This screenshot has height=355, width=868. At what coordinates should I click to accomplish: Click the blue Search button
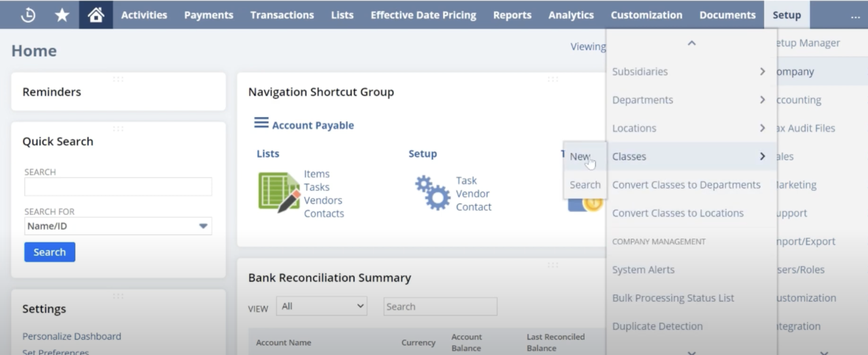coord(49,252)
